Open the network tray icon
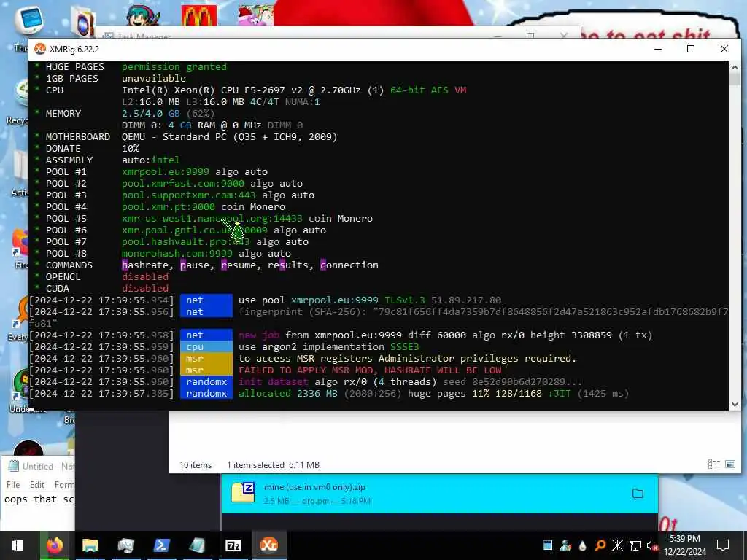The width and height of the screenshot is (747, 560). point(635,545)
